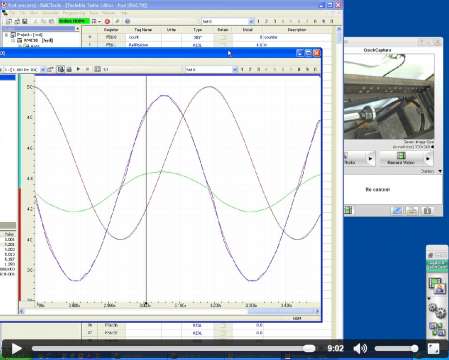Click the top icon in the right sidebar widget
The image size is (449, 360).
tap(437, 285)
